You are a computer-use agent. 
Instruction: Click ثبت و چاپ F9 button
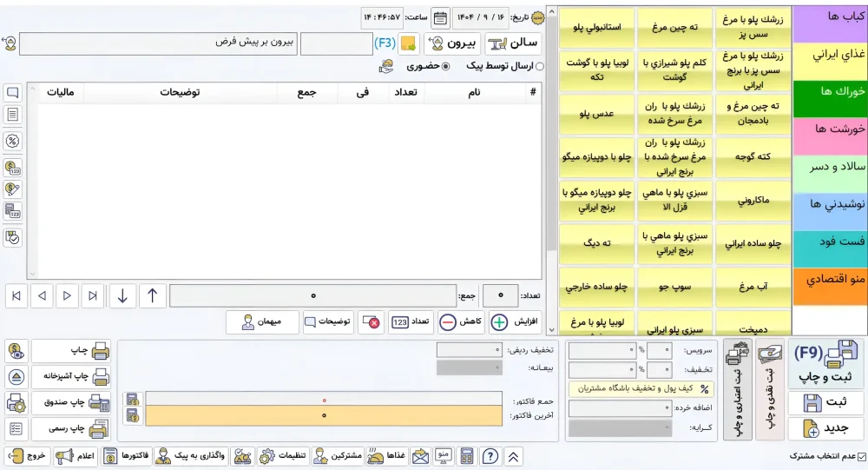825,364
